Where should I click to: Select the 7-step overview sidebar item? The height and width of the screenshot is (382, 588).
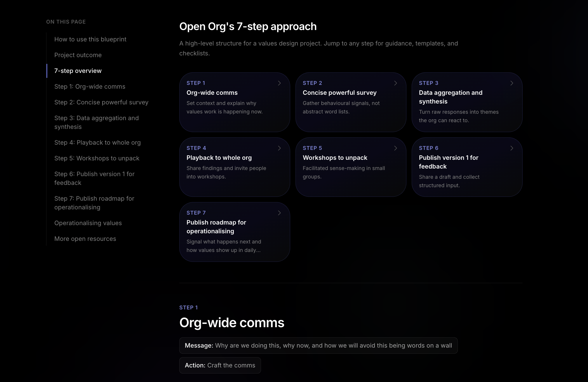pos(78,71)
